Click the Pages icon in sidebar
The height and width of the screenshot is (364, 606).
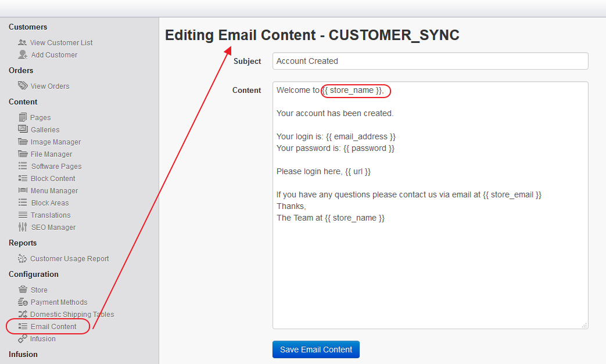[x=23, y=117]
